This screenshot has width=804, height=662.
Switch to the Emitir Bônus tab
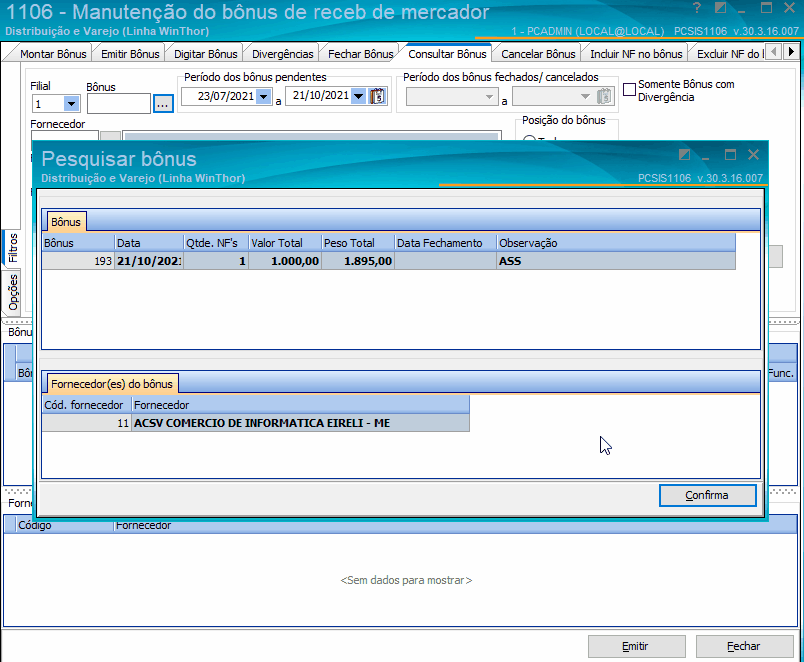pos(130,54)
